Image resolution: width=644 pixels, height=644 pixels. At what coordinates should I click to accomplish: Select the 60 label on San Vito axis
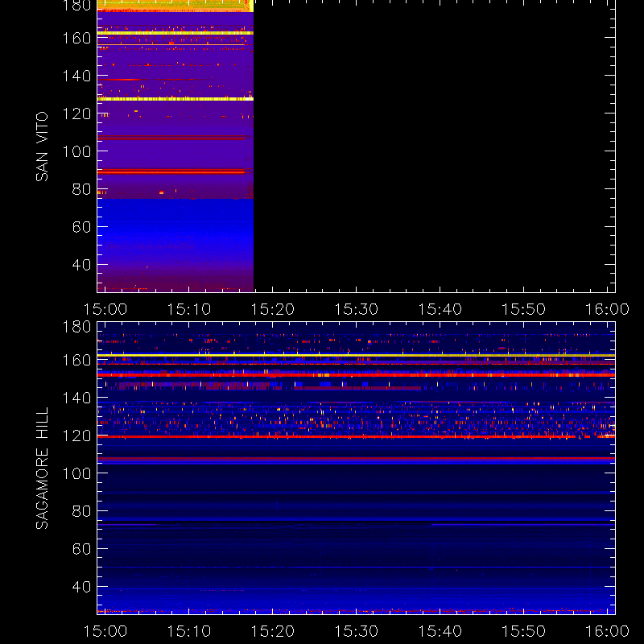(x=81, y=227)
